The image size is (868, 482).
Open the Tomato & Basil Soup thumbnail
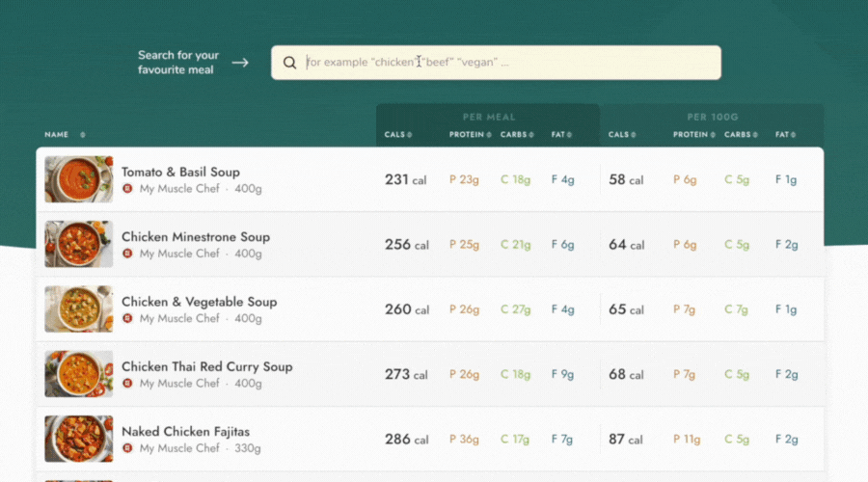pyautogui.click(x=79, y=179)
